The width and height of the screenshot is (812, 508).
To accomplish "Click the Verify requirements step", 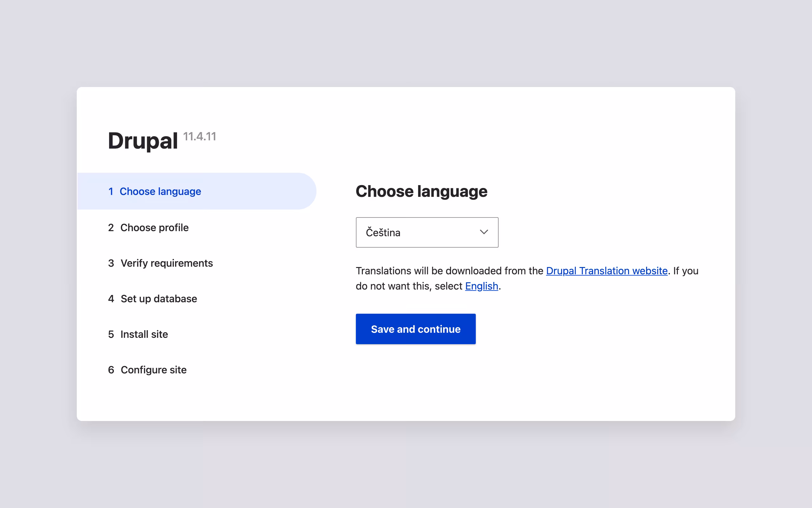I will click(160, 263).
